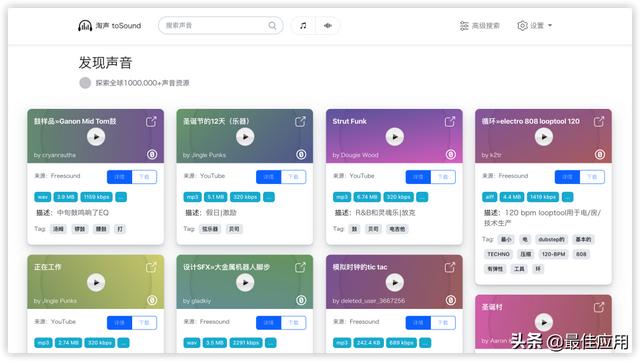Open external link on 正在工作 card
The width and height of the screenshot is (640, 361).
pos(151,267)
